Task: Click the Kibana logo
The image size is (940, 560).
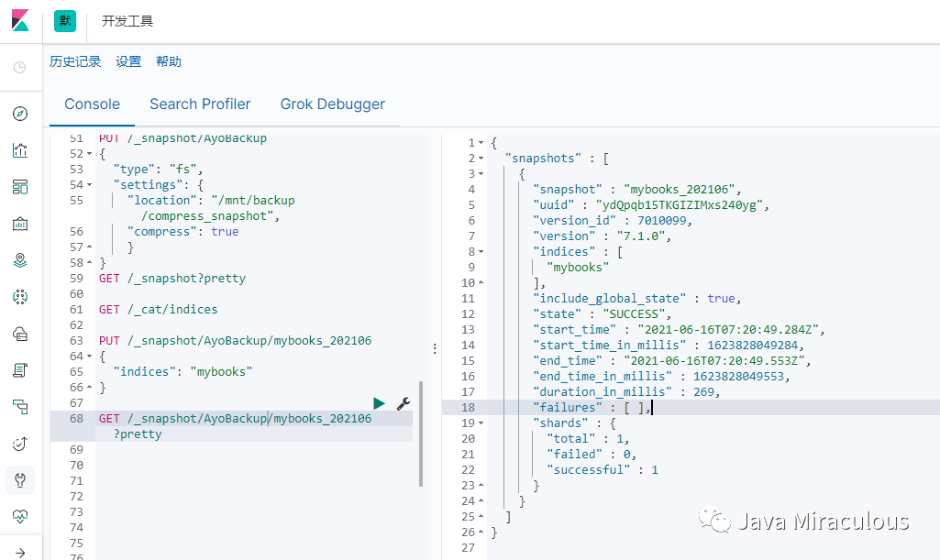Action: coord(20,21)
